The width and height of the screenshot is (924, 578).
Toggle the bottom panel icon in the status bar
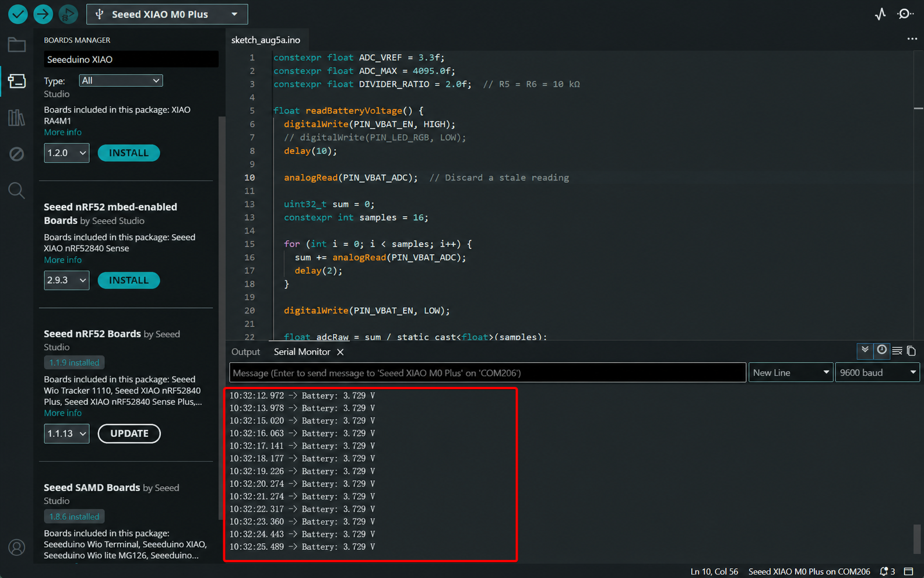click(x=908, y=572)
